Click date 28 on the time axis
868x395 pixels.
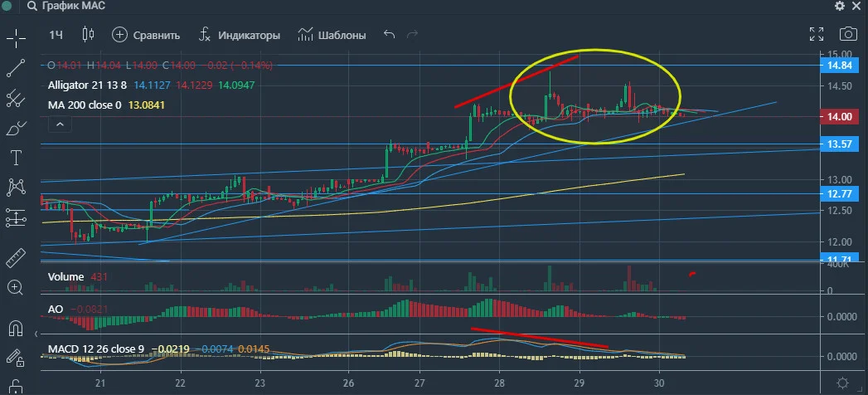499,383
